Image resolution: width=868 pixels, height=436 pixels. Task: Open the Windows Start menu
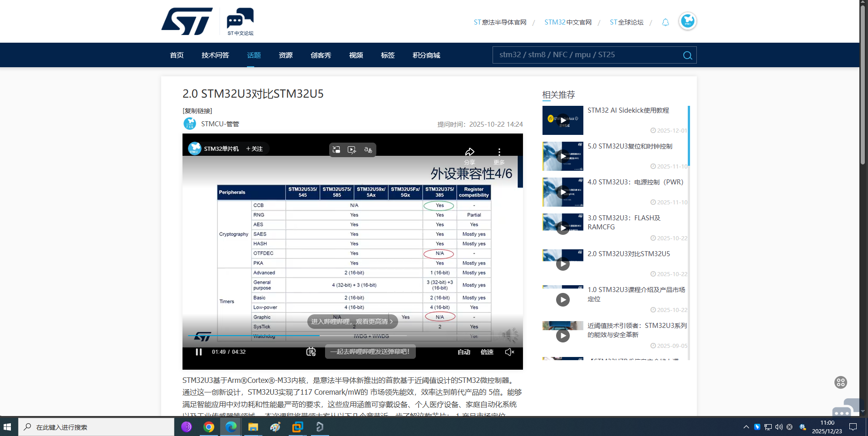pos(7,427)
